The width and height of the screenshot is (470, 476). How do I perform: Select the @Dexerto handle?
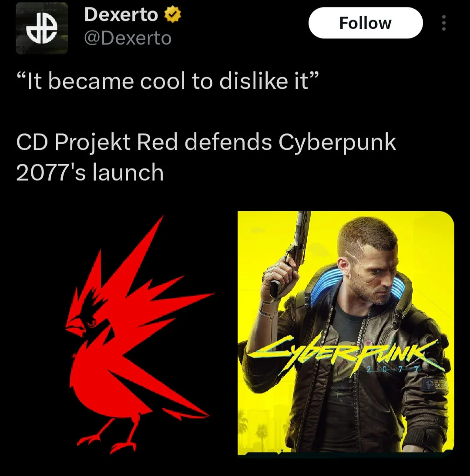point(128,38)
